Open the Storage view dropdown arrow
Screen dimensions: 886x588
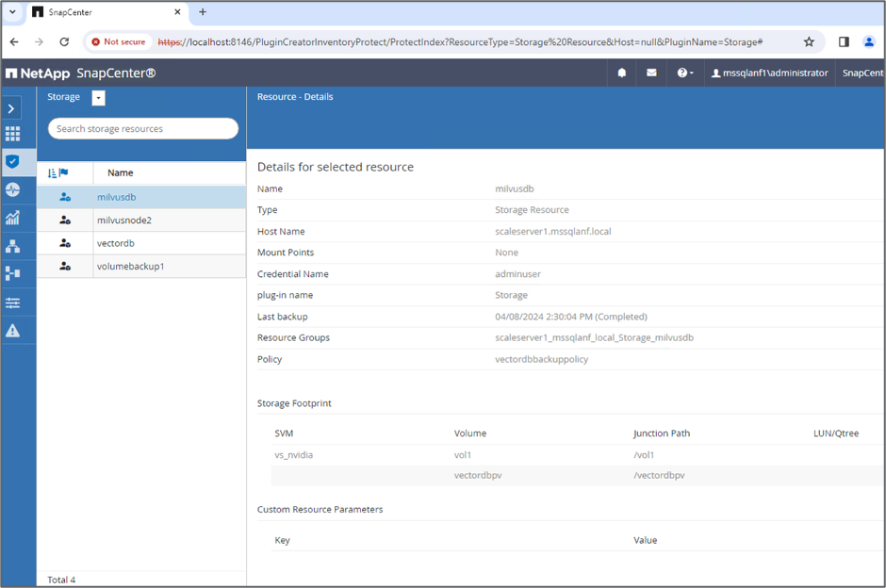(x=98, y=98)
